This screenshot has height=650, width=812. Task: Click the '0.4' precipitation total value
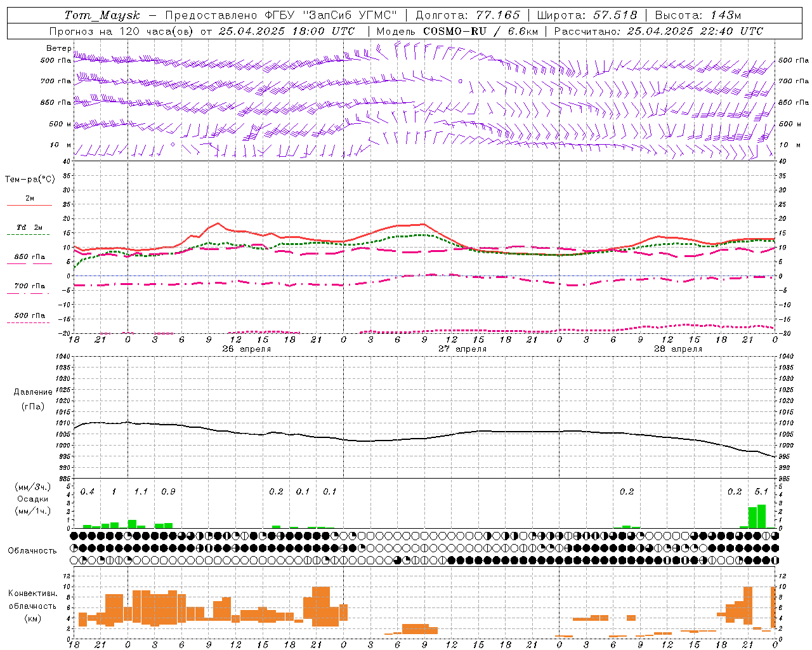tap(88, 492)
